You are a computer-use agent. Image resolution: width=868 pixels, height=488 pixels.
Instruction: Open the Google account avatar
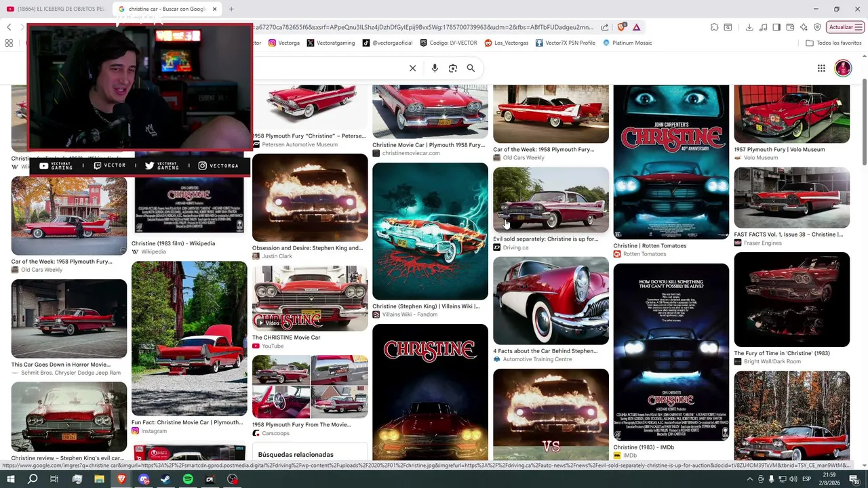[843, 68]
